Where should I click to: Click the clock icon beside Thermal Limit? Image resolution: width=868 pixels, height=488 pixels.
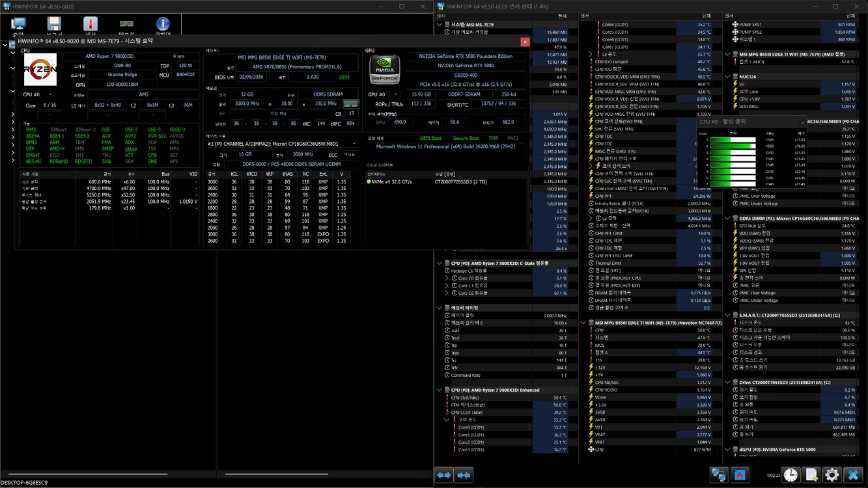pyautogui.click(x=591, y=263)
